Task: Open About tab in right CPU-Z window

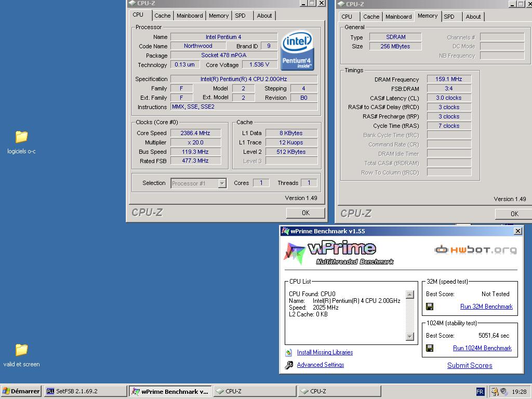Action: 473,17
